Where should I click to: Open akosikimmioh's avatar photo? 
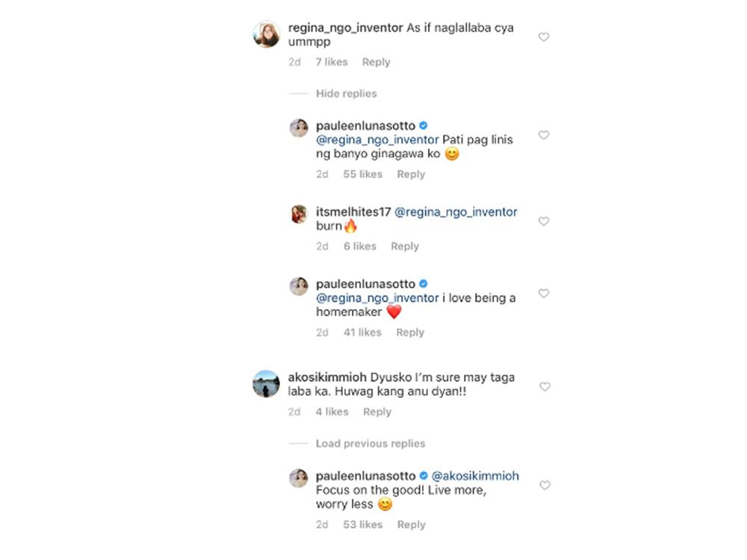tap(267, 384)
